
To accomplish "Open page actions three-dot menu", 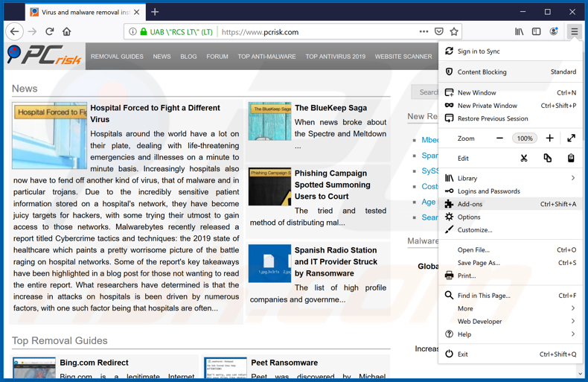I will 424,32.
